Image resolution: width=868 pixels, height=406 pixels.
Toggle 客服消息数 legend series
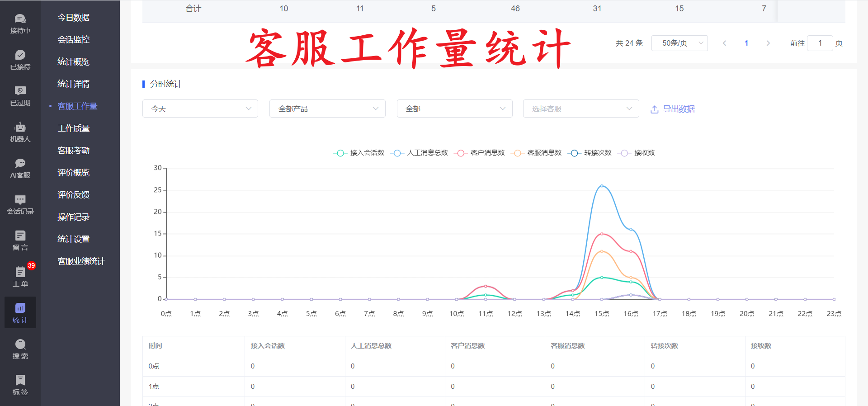536,153
